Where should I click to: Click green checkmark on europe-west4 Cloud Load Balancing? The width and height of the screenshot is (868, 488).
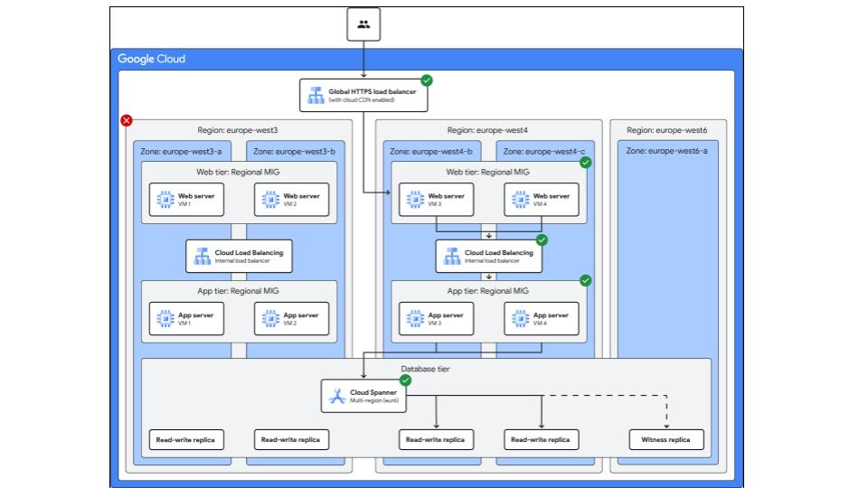click(542, 240)
